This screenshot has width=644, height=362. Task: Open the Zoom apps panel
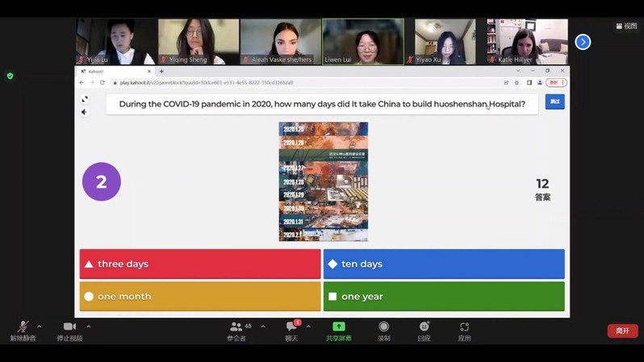[464, 327]
